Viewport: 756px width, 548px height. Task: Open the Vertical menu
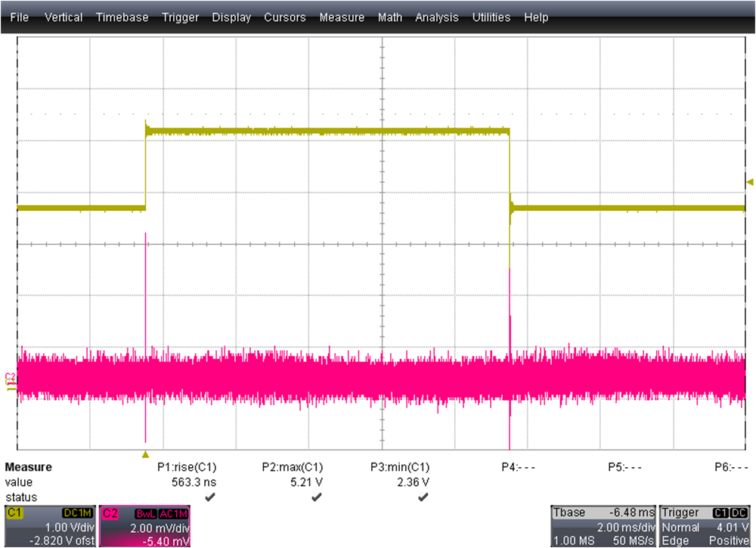(64, 17)
